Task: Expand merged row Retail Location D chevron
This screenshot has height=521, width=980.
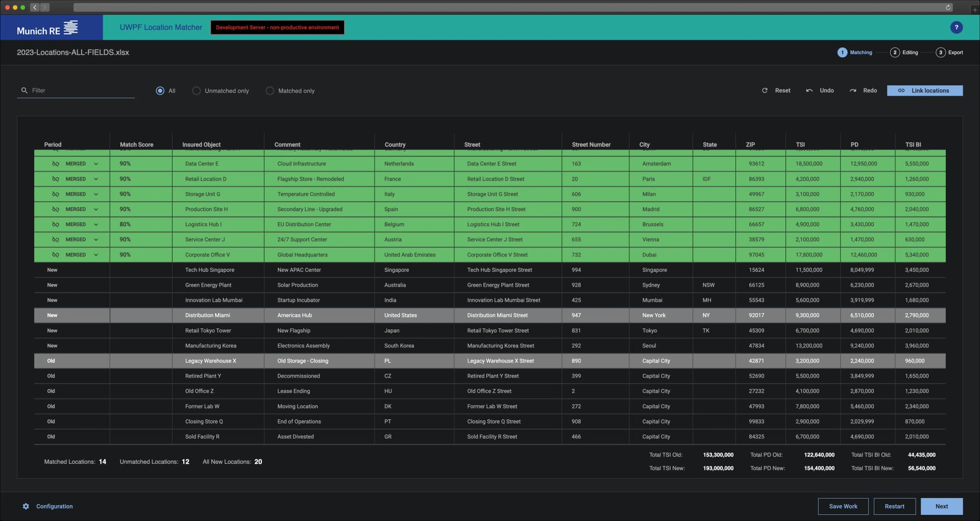Action: 95,179
